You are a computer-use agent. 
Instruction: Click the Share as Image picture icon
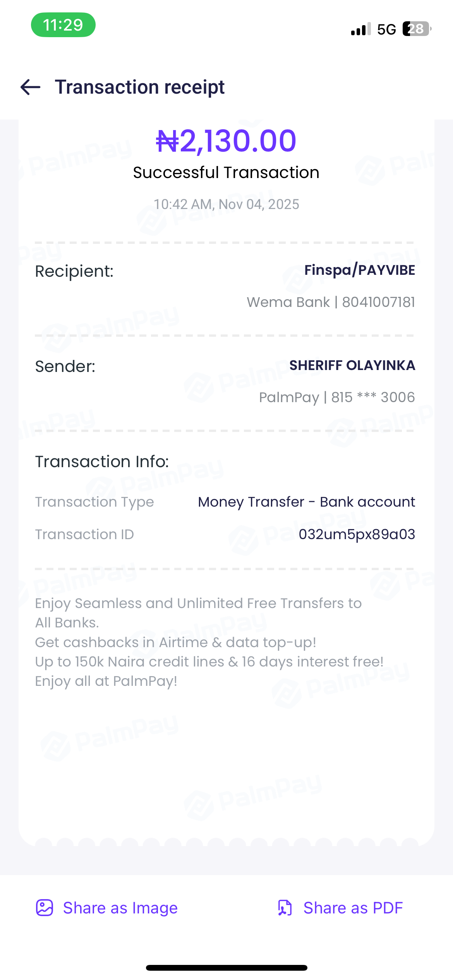click(45, 908)
